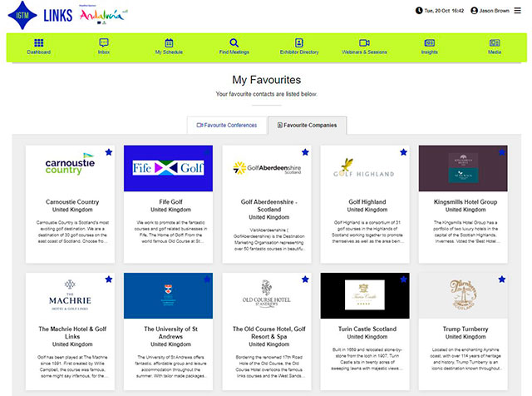Open the Exhibitor Directory icon
Image resolution: width=532 pixels, height=396 pixels.
299,42
